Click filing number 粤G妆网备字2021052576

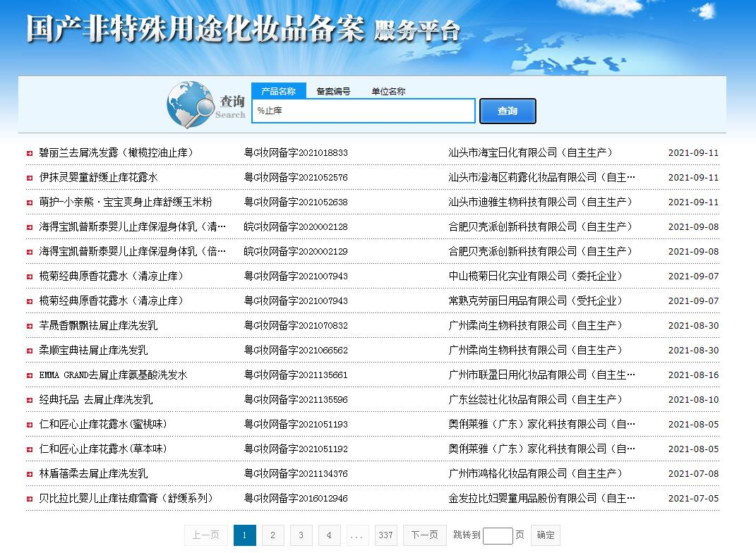point(296,177)
